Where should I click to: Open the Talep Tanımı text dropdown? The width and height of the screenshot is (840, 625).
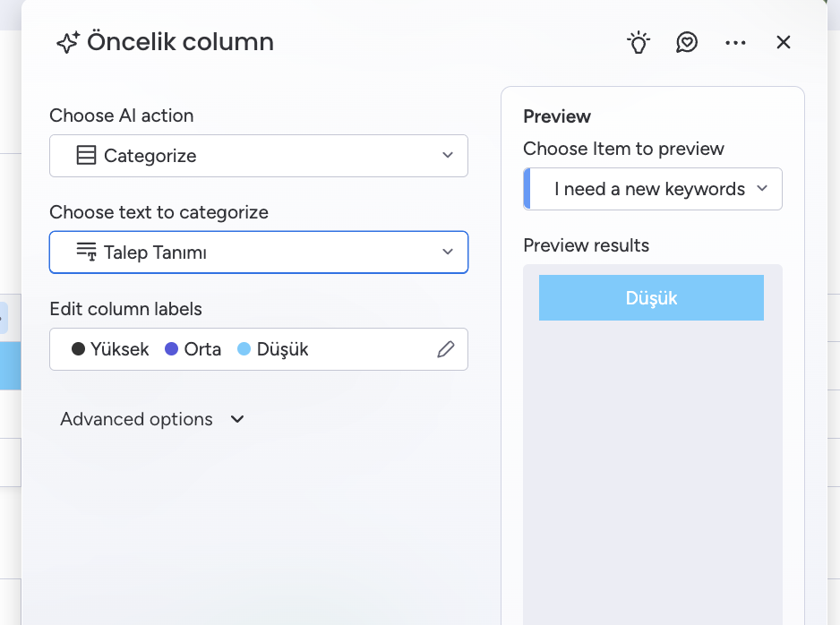(x=259, y=253)
